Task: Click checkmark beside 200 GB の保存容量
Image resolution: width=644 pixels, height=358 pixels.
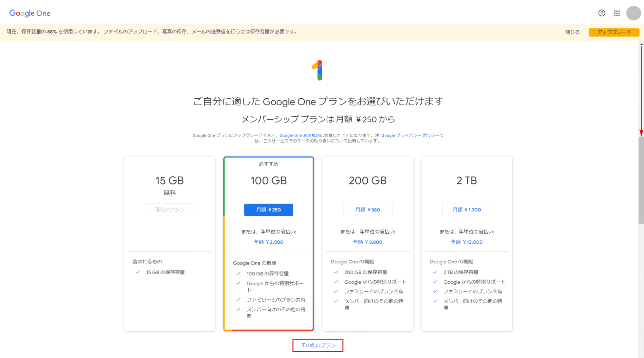Action: tap(336, 272)
